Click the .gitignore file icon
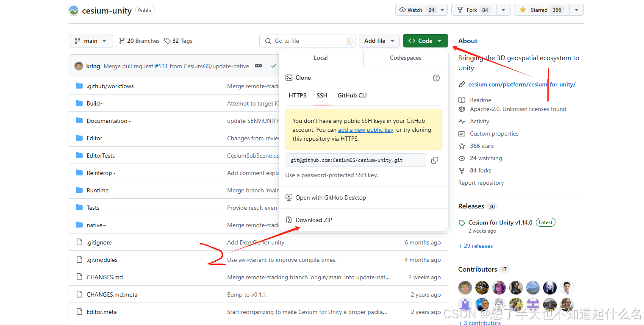Image resolution: width=644 pixels, height=325 pixels. coord(79,242)
